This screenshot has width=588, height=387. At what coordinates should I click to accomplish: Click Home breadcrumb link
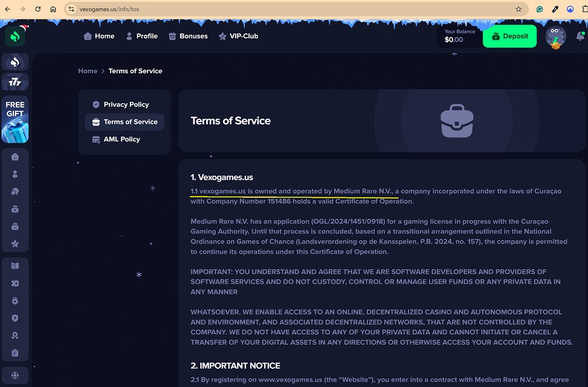coord(88,71)
